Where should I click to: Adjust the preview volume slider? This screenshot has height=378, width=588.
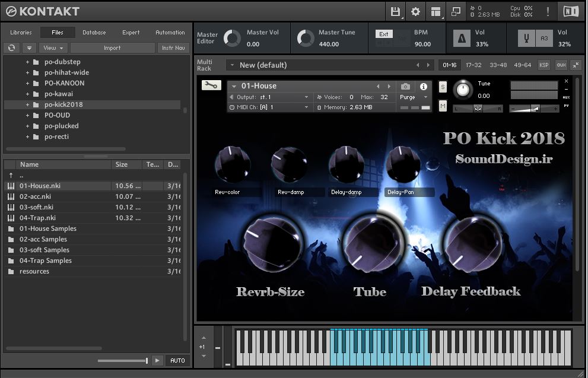[x=123, y=361]
